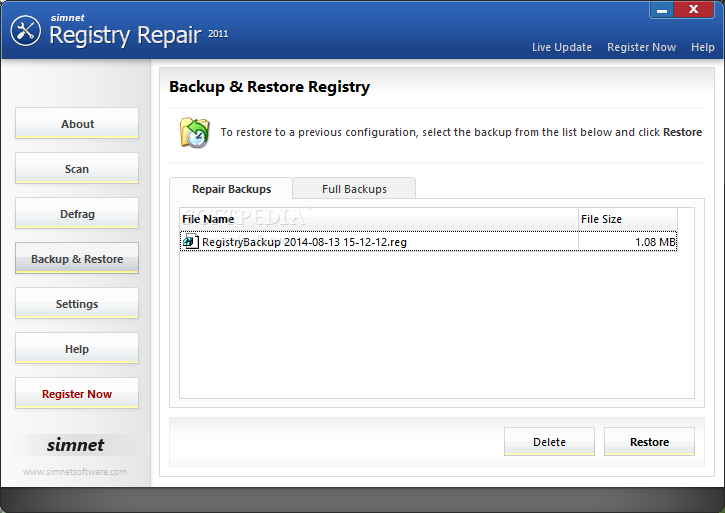This screenshot has height=513, width=725.
Task: Click the reg file icon beside RegistryBackup
Action: [x=190, y=241]
